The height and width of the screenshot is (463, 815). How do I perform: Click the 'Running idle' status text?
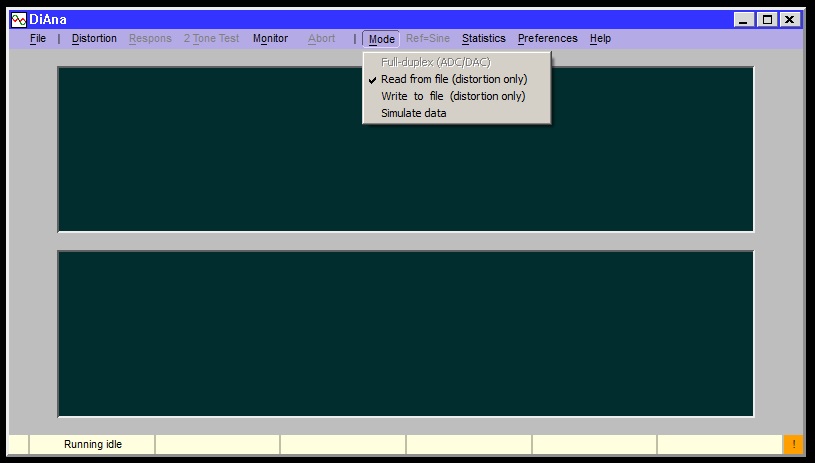(93, 444)
